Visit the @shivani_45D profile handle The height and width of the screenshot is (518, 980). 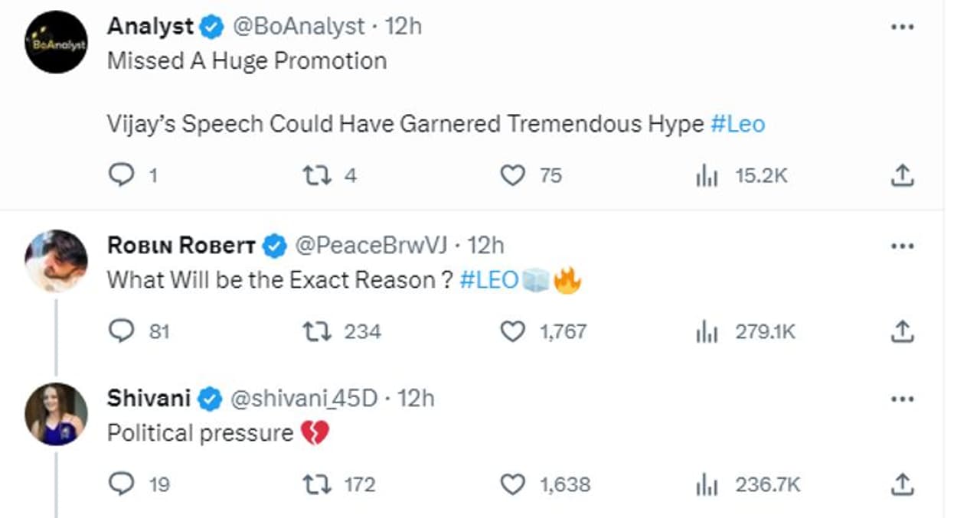click(303, 398)
